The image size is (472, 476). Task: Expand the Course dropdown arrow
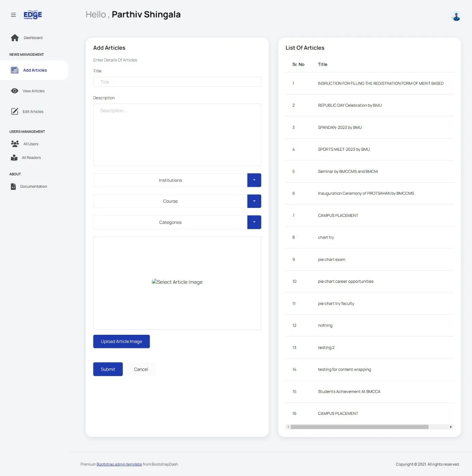254,201
